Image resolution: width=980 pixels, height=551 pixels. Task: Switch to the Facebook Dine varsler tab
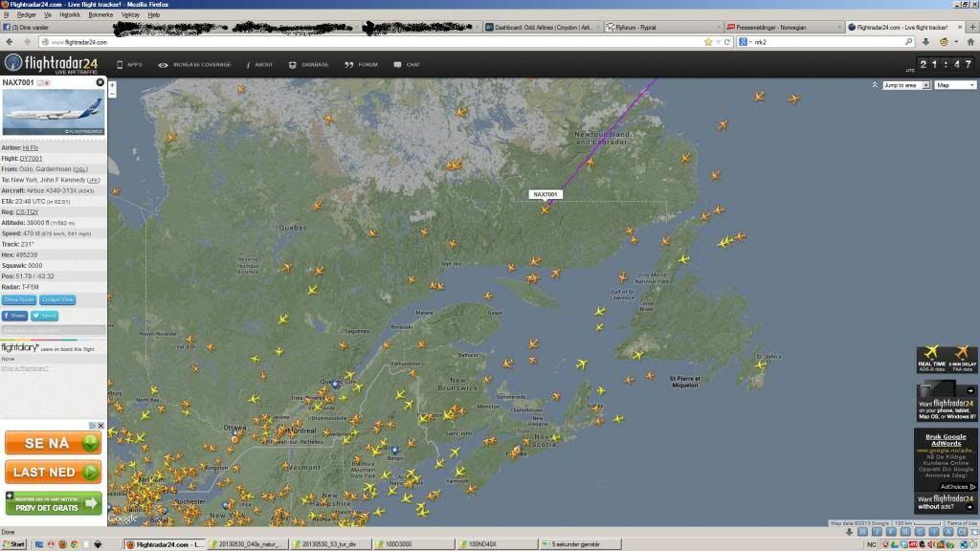click(56, 28)
